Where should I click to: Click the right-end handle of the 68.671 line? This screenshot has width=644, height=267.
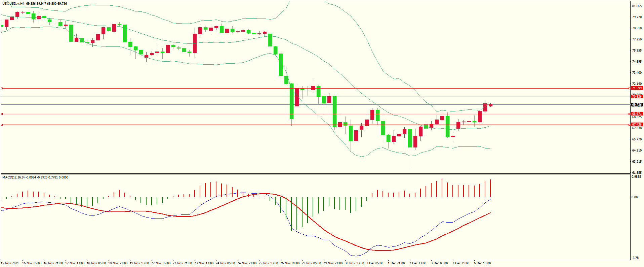coord(629,114)
